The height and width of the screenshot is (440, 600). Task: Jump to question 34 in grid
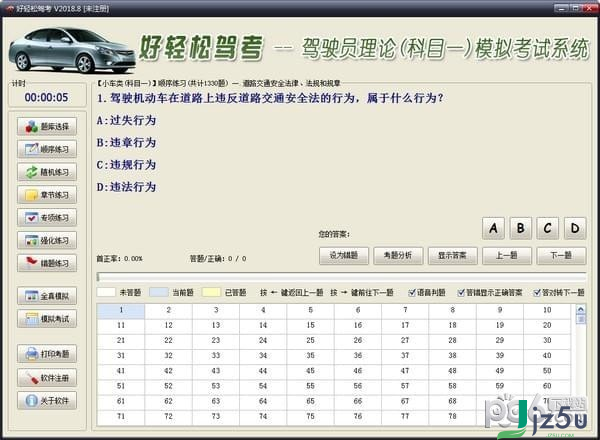coord(263,356)
